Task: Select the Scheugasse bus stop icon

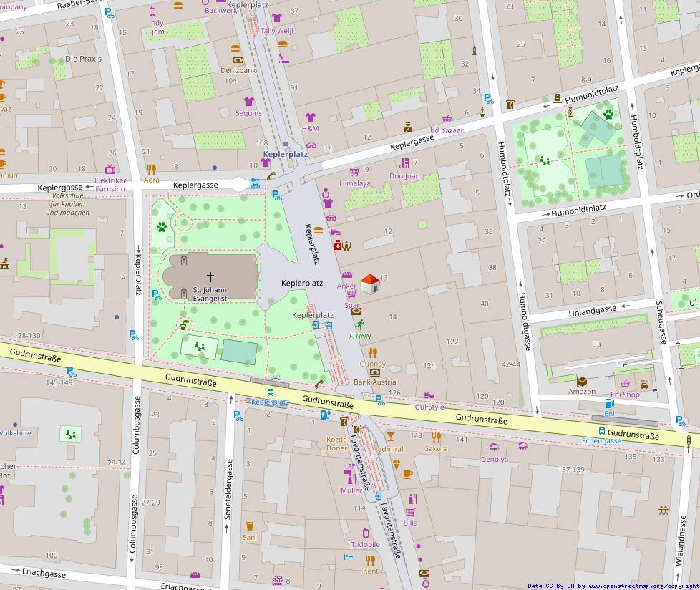Action: [601, 431]
